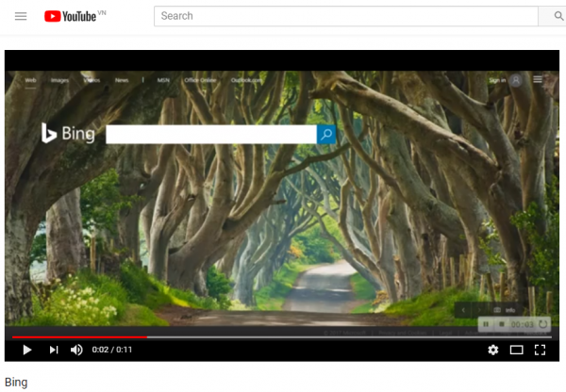
Task: Open video settings gear icon
Action: (x=493, y=350)
